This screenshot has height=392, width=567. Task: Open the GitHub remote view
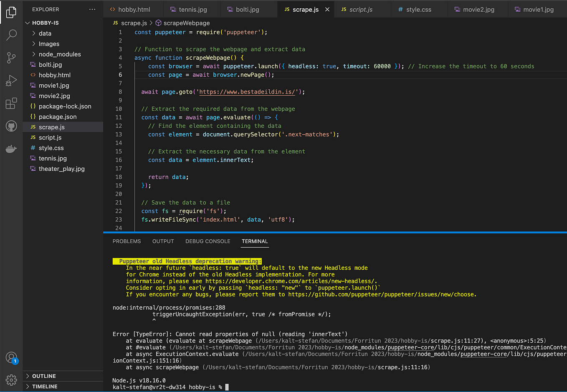11,126
